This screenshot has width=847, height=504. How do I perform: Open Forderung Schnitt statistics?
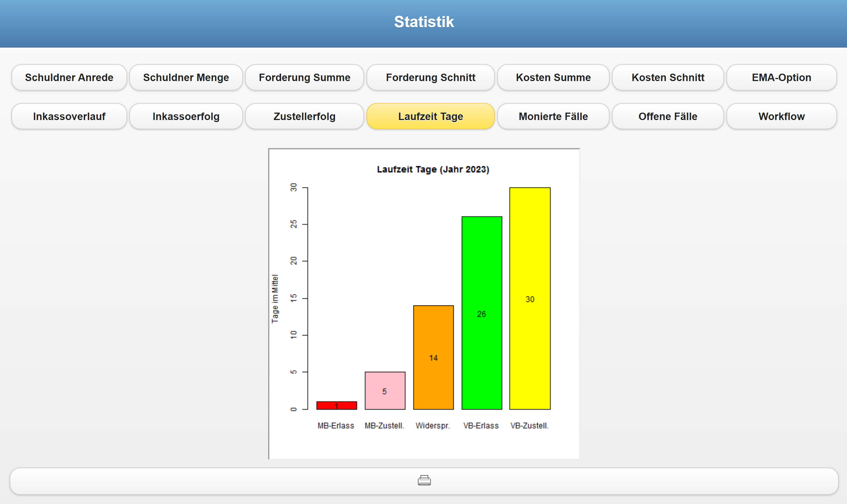(x=430, y=77)
